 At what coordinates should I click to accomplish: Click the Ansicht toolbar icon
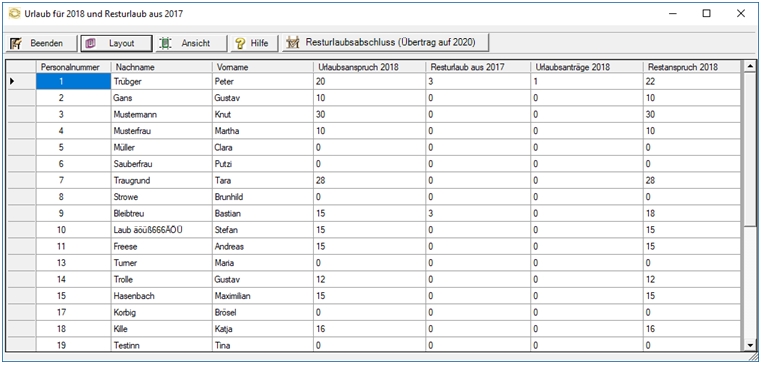point(166,43)
